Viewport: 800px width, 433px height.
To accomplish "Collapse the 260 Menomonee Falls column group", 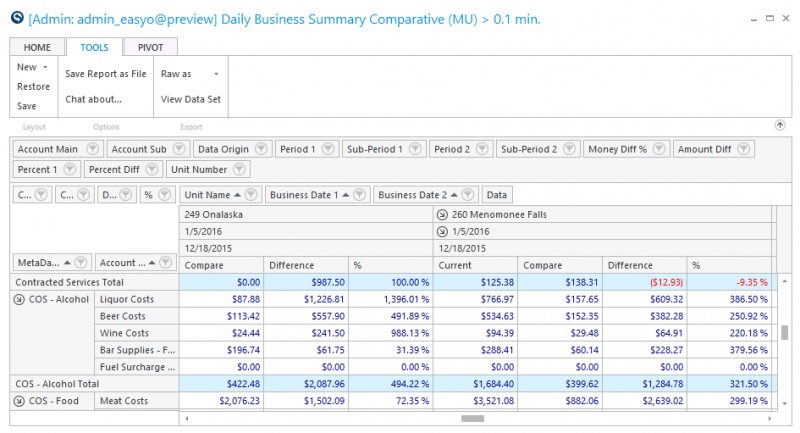I will [x=442, y=215].
